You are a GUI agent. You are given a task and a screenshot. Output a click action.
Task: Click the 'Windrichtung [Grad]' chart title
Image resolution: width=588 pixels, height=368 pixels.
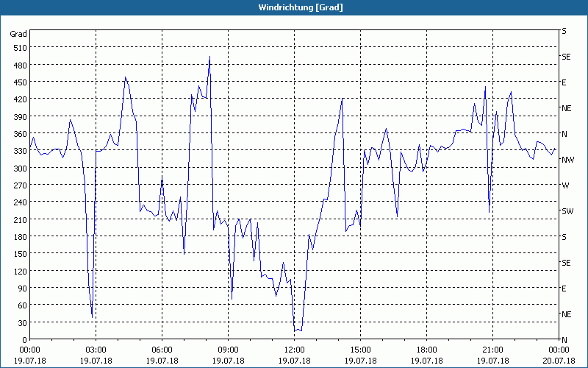tap(301, 7)
